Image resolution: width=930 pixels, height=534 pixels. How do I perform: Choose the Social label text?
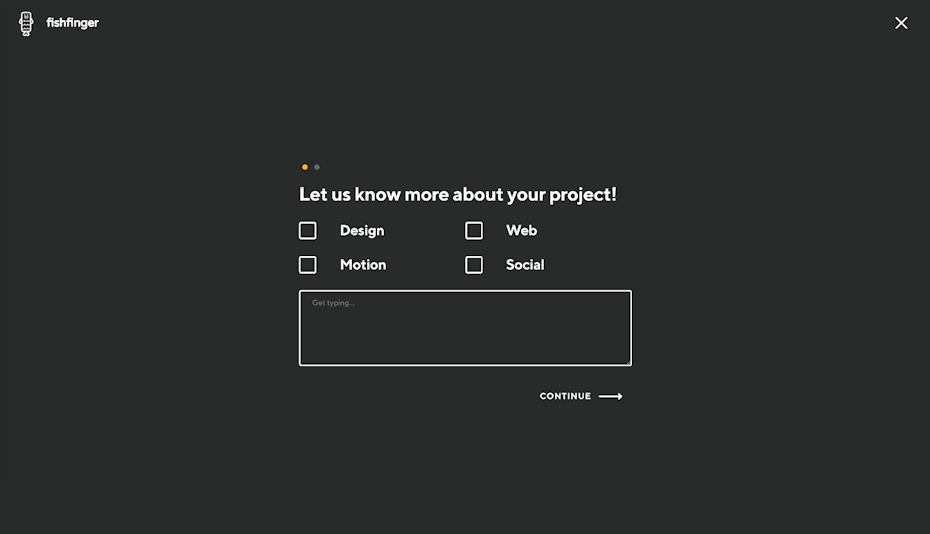tap(525, 265)
